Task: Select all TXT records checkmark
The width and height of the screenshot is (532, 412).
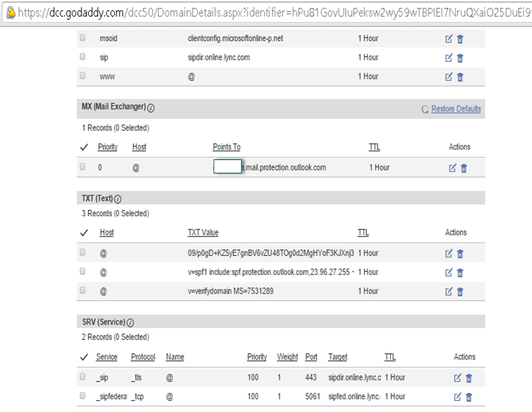Action: click(84, 233)
